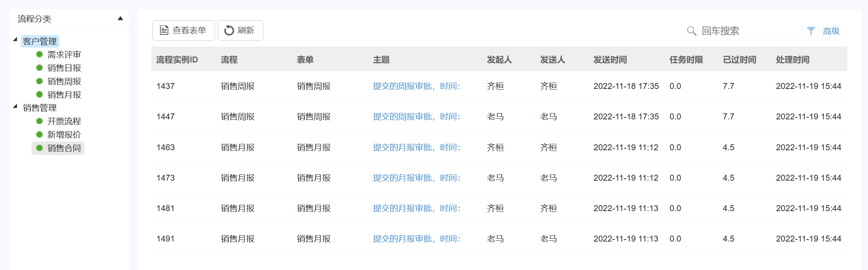Open the 高级 advanced filter link

pyautogui.click(x=831, y=31)
